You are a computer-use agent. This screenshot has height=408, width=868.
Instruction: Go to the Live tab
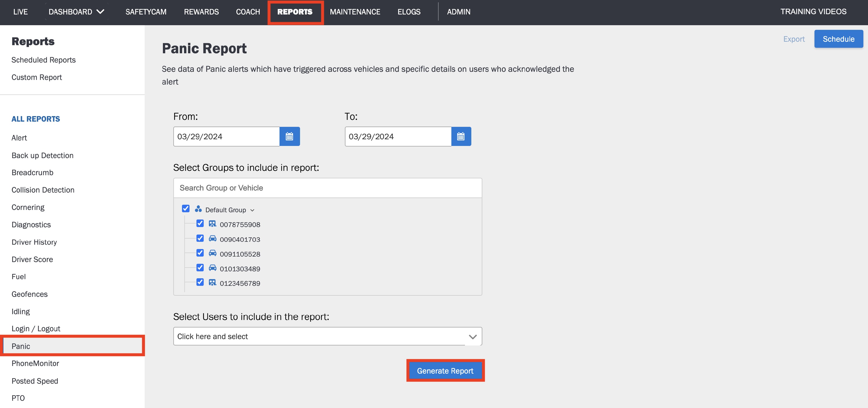[21, 12]
